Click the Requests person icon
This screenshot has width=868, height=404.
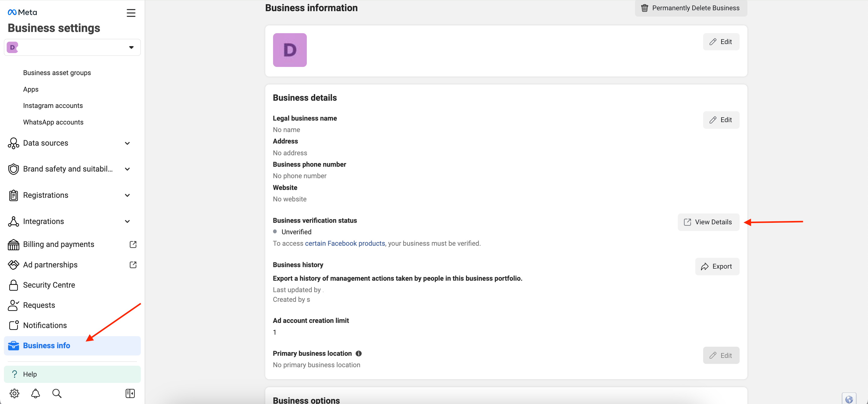tap(14, 305)
